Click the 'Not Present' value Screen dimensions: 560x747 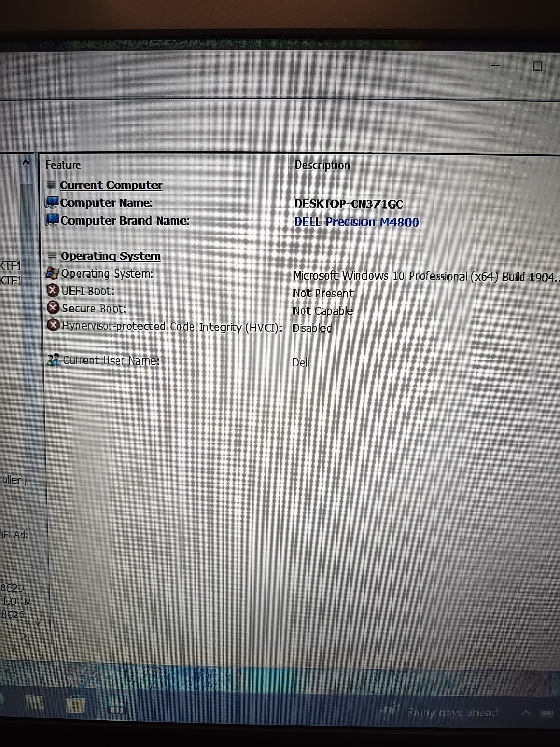(323, 293)
